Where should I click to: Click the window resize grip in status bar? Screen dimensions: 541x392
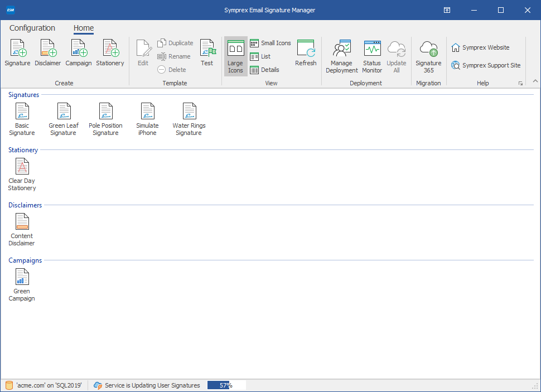(x=535, y=386)
